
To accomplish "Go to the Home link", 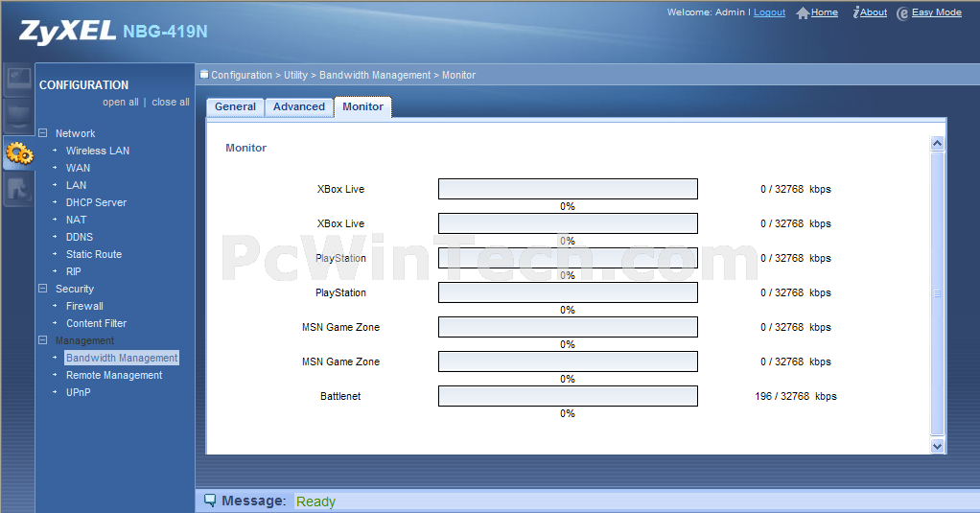I will [825, 12].
